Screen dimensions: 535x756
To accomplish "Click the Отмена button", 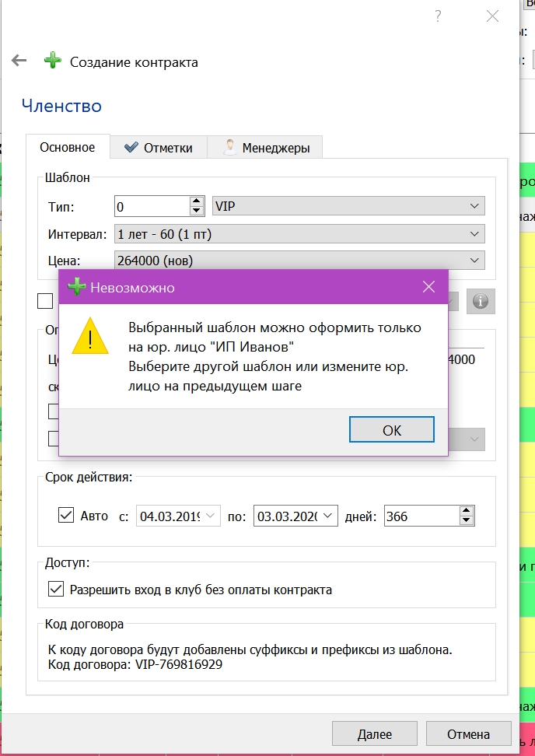I will pyautogui.click(x=468, y=734).
